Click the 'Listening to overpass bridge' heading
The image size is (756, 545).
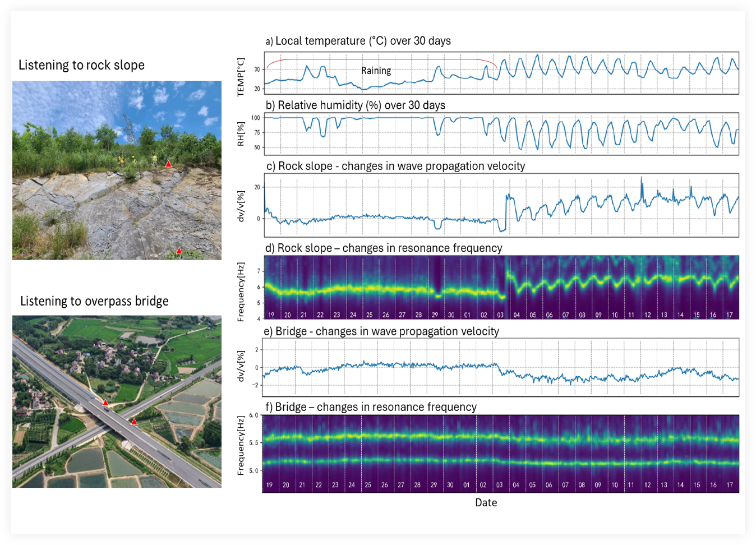[94, 301]
